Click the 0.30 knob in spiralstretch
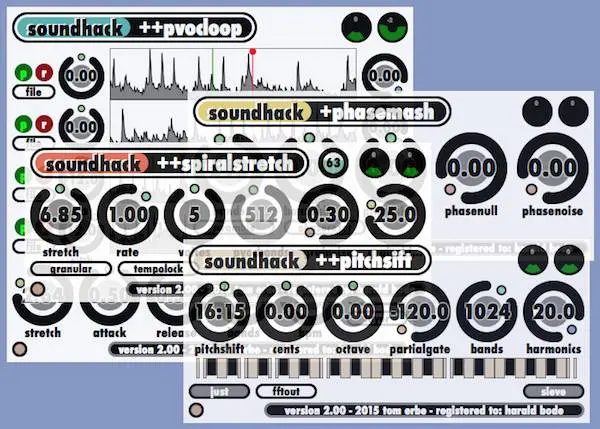600x429 pixels. (328, 214)
